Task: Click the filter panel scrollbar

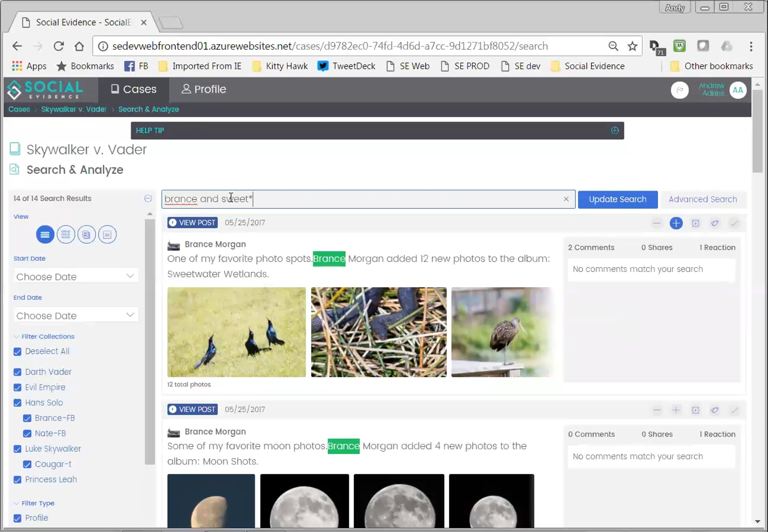Action: [x=150, y=341]
